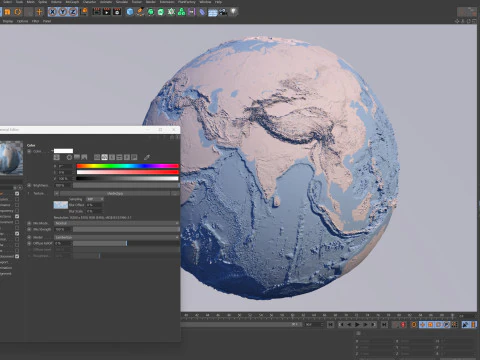Toggle the X axis lock

coord(52,12)
